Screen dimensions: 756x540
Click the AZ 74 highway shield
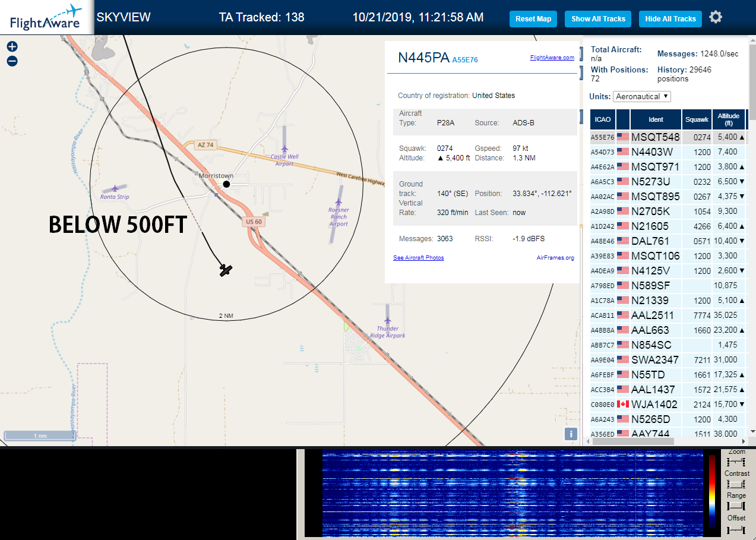click(205, 146)
